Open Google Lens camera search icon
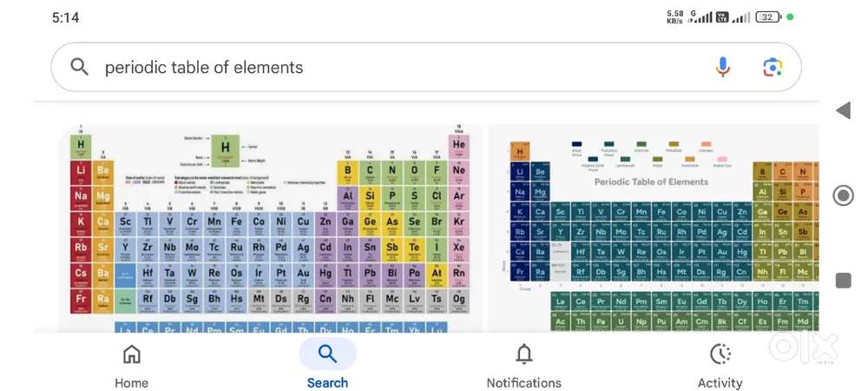This screenshot has height=391, width=868. 773,67
